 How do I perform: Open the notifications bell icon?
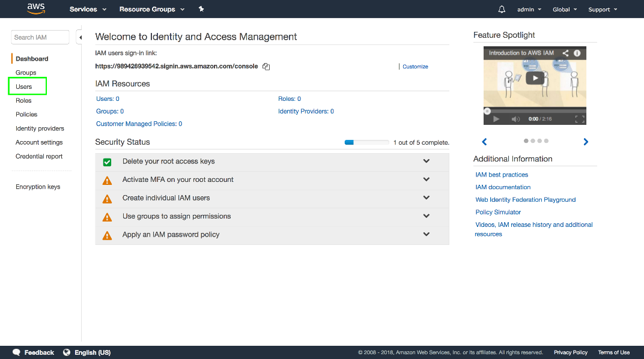(x=502, y=9)
